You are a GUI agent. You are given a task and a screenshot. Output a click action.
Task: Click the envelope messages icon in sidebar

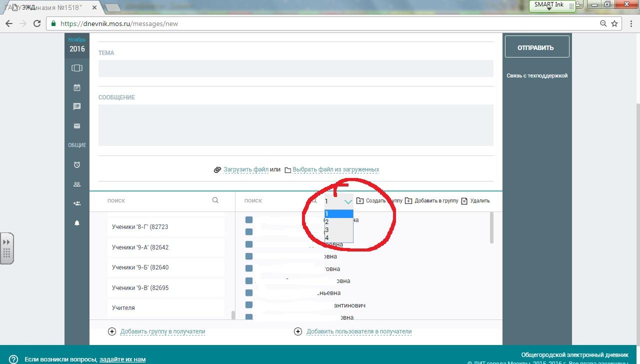coord(77,126)
